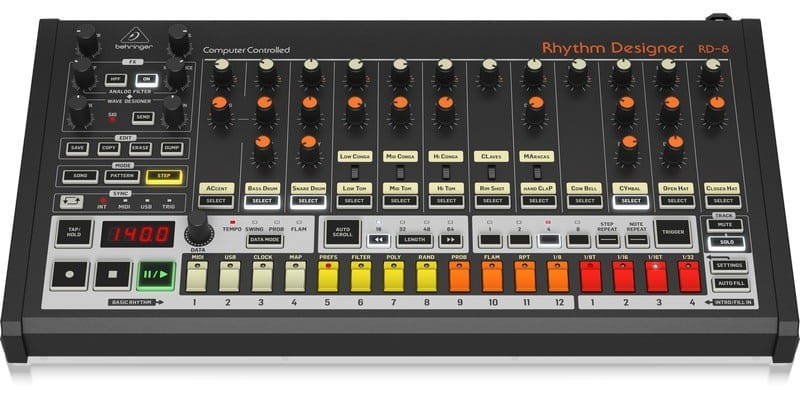Click orange step 11 key labeled RPT

(525, 276)
